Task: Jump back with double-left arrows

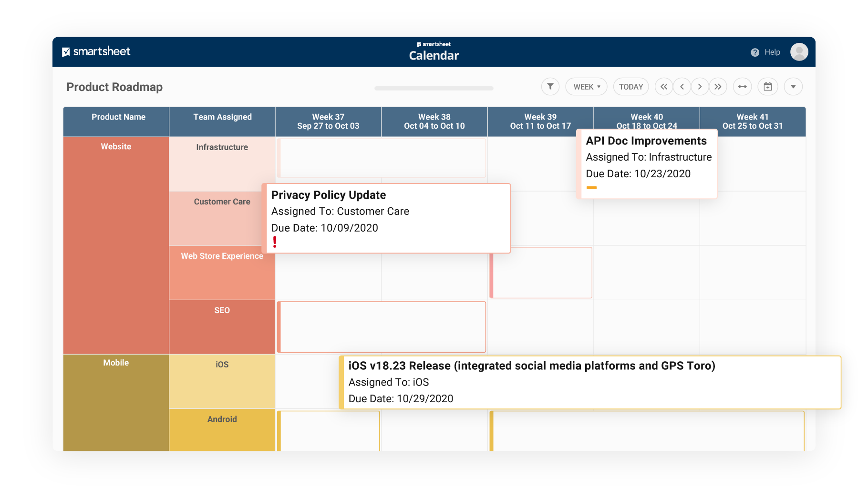Action: (x=663, y=87)
